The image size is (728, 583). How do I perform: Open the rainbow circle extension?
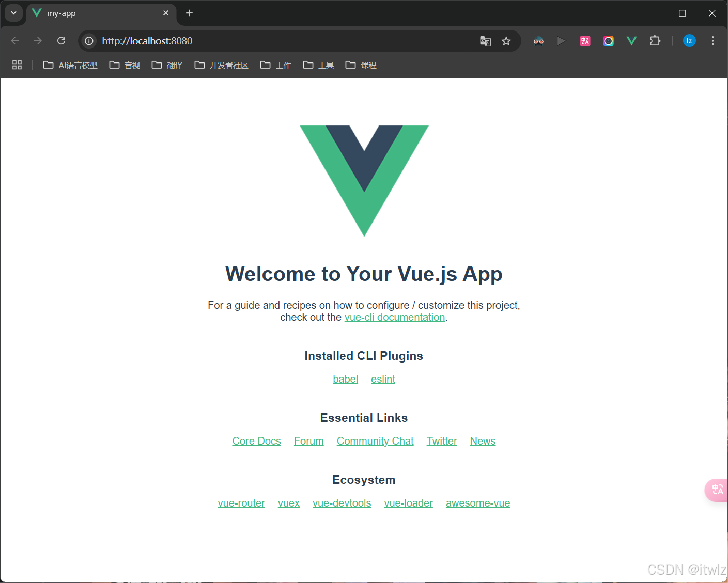(608, 41)
